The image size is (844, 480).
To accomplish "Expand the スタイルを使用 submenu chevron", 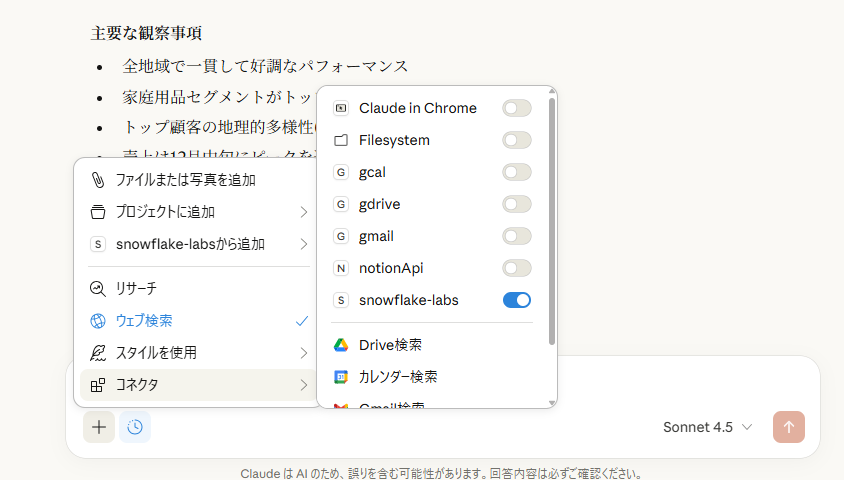I will pyautogui.click(x=304, y=353).
